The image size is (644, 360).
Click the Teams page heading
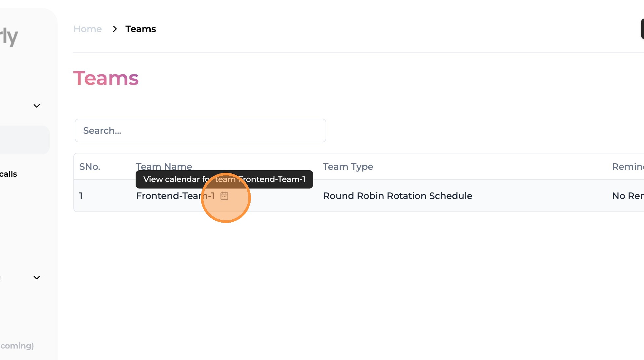pos(106,78)
